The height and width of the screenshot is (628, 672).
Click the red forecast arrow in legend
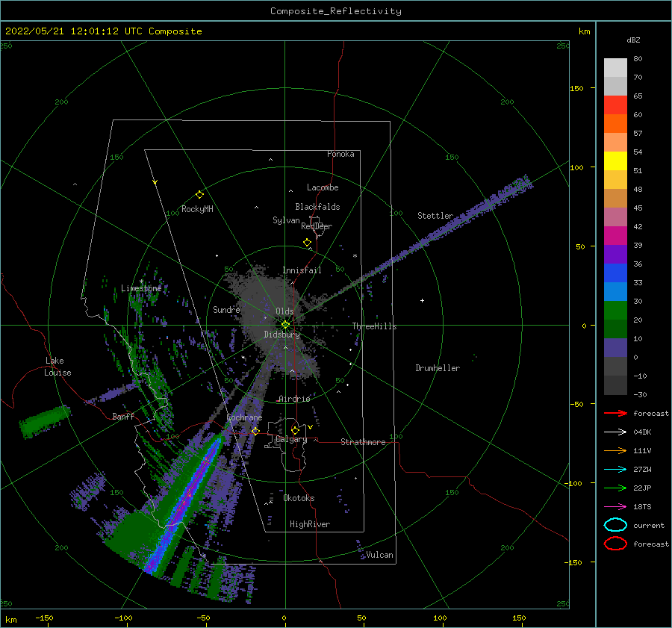coord(615,413)
